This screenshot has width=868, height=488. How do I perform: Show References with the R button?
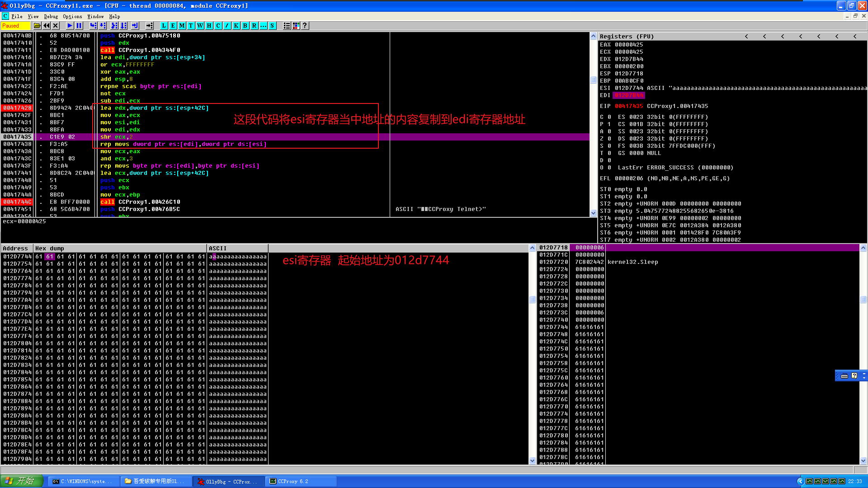[x=254, y=26]
